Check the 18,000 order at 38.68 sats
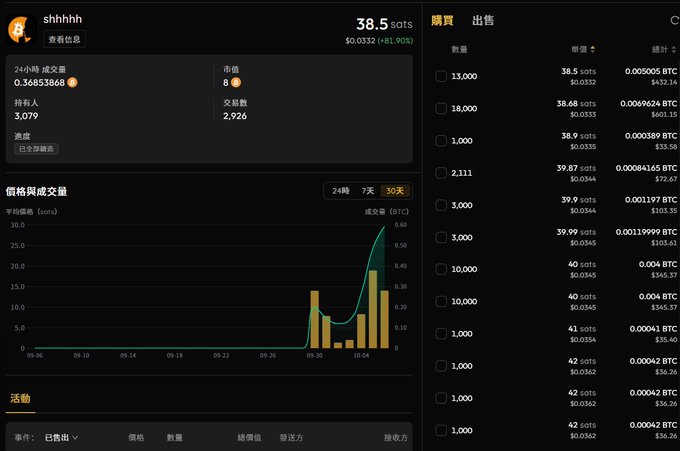This screenshot has height=451, width=680. (x=441, y=108)
